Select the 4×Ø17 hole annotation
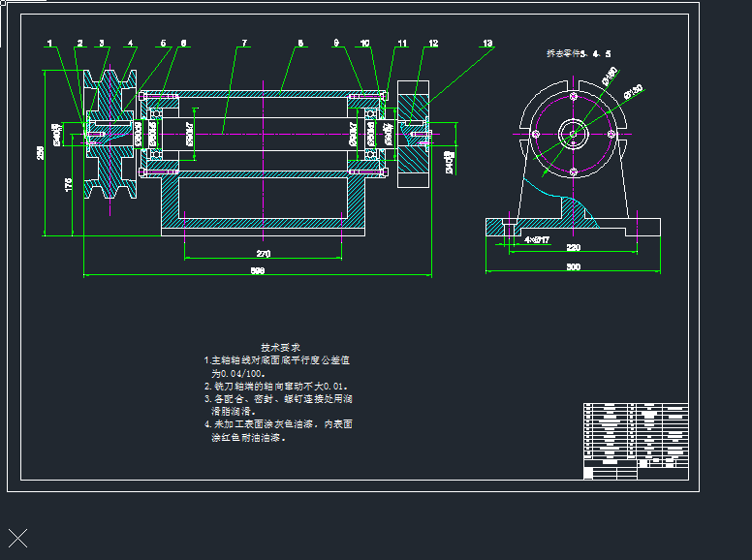 537,238
